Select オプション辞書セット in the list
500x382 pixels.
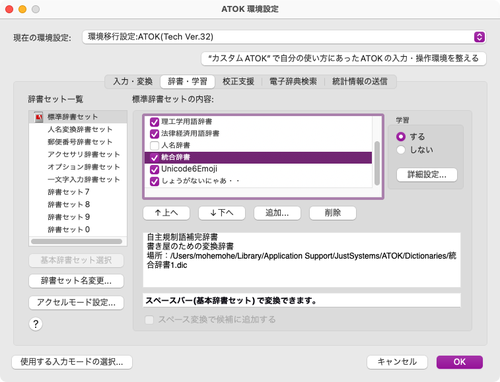click(x=78, y=167)
